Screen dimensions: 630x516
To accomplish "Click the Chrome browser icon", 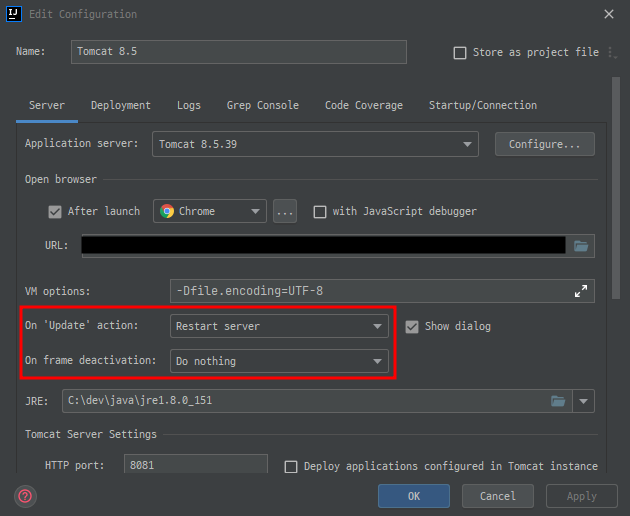I will 167,211.
